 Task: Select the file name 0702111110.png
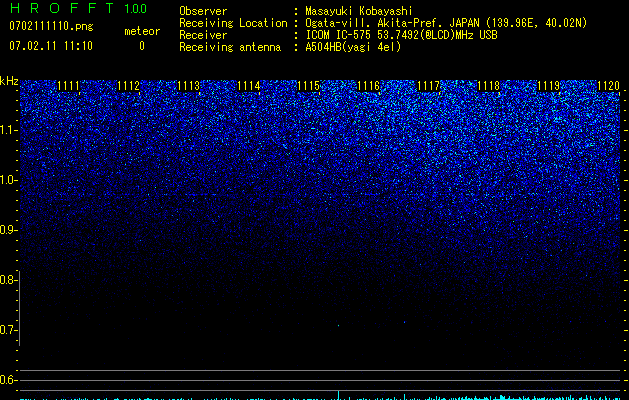pos(51,26)
